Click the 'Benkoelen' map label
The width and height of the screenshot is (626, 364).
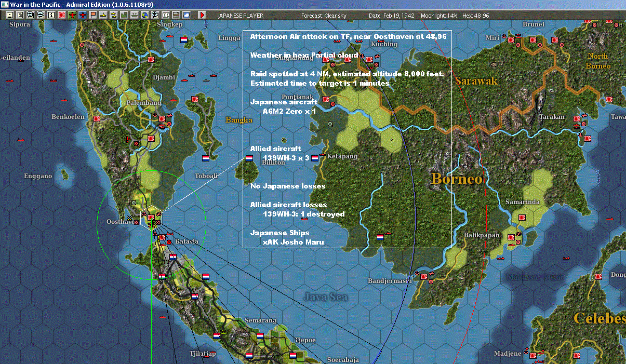(68, 117)
